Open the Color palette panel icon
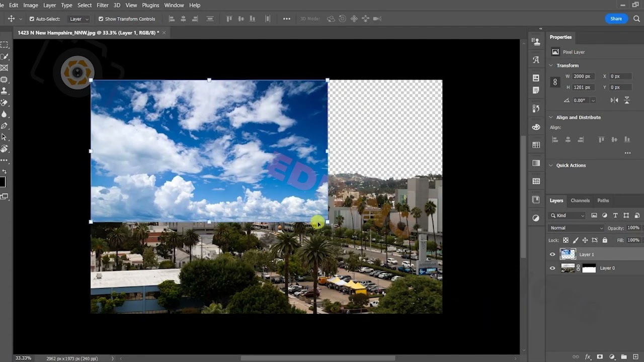 [536, 127]
